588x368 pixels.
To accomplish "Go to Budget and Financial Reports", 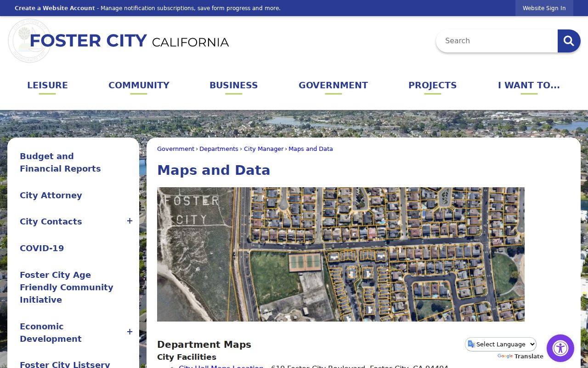I will click(x=60, y=162).
